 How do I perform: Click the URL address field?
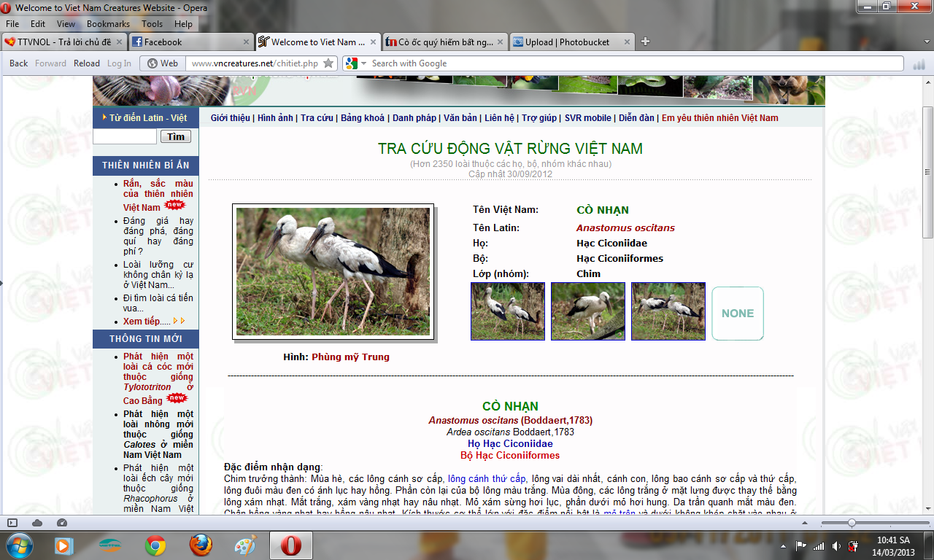255,63
